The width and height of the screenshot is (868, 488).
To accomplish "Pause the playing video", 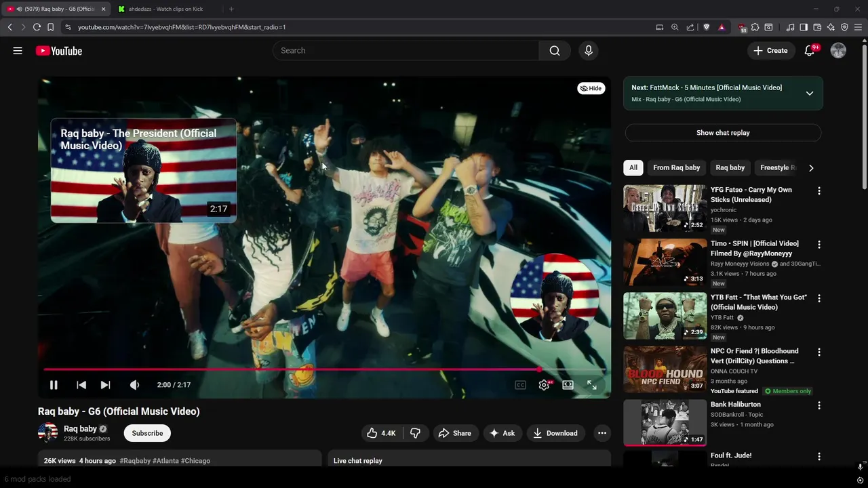I will [x=54, y=385].
